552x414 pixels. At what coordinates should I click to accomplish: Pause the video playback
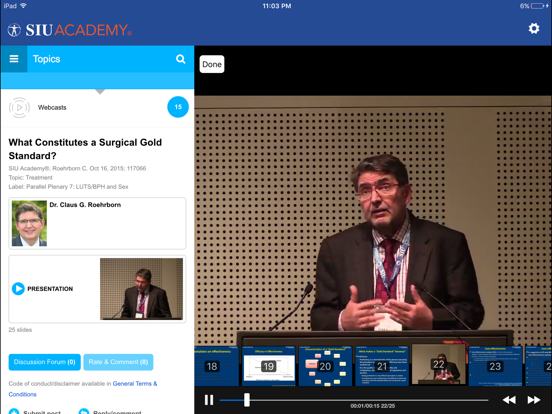(209, 400)
